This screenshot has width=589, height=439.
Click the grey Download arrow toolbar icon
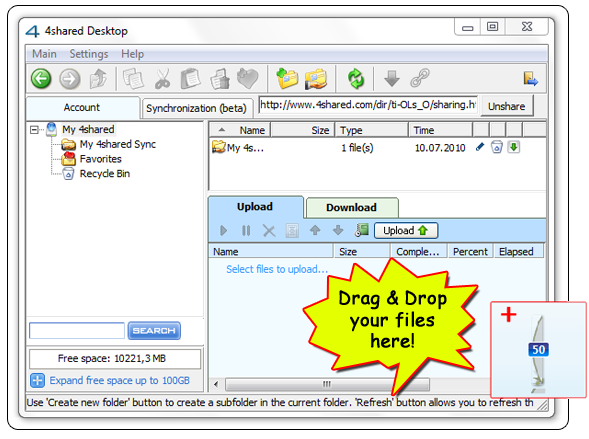point(392,78)
